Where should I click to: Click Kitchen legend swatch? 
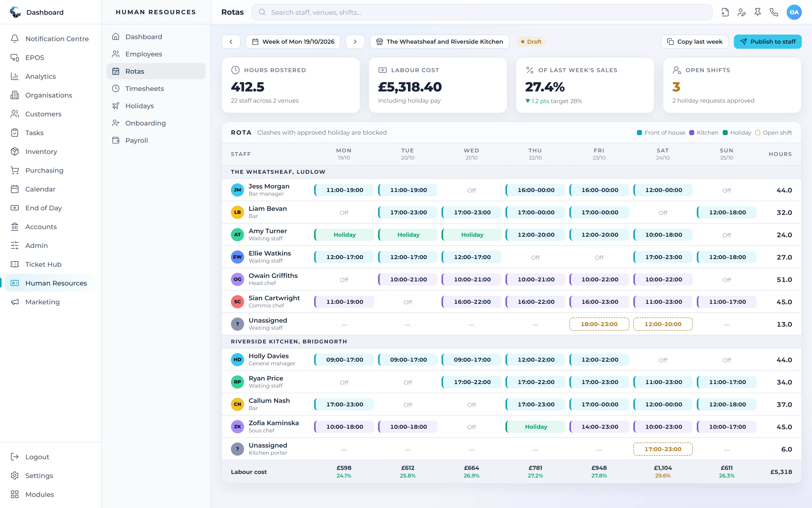click(691, 133)
